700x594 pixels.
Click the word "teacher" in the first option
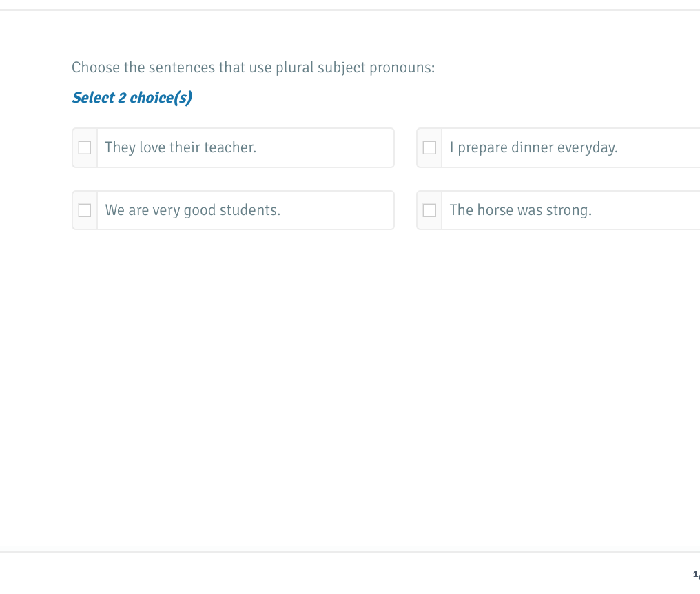[229, 147]
